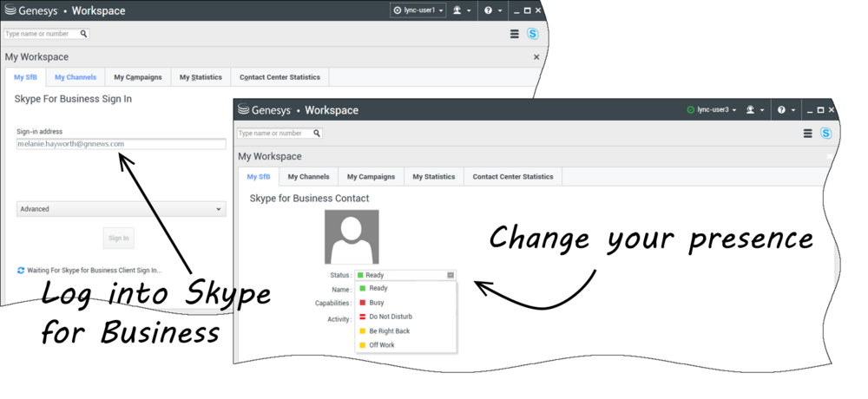Viewport: 868px width, 399px height.
Task: Click the agent profile icon in front window
Action: [x=753, y=110]
